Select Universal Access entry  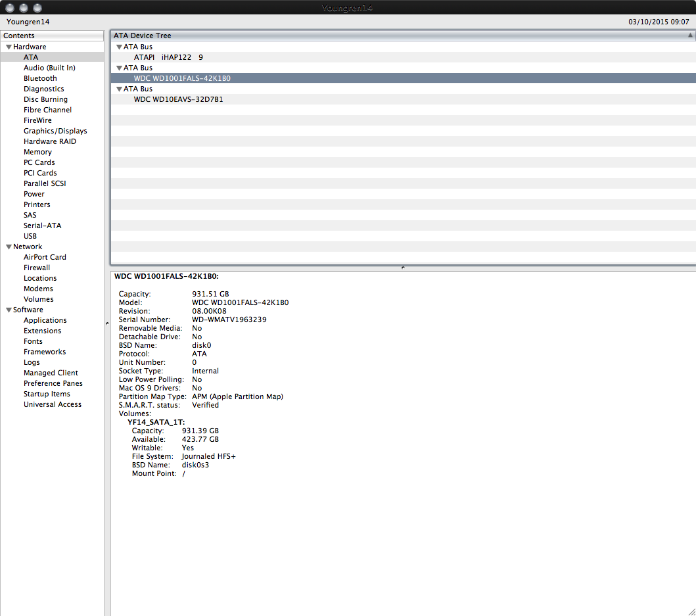pyautogui.click(x=53, y=404)
